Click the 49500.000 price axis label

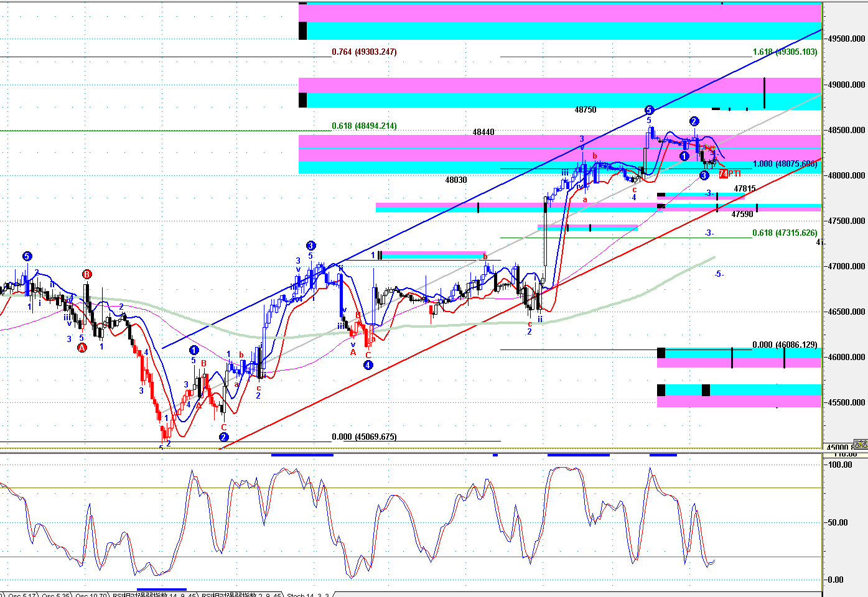[x=847, y=39]
